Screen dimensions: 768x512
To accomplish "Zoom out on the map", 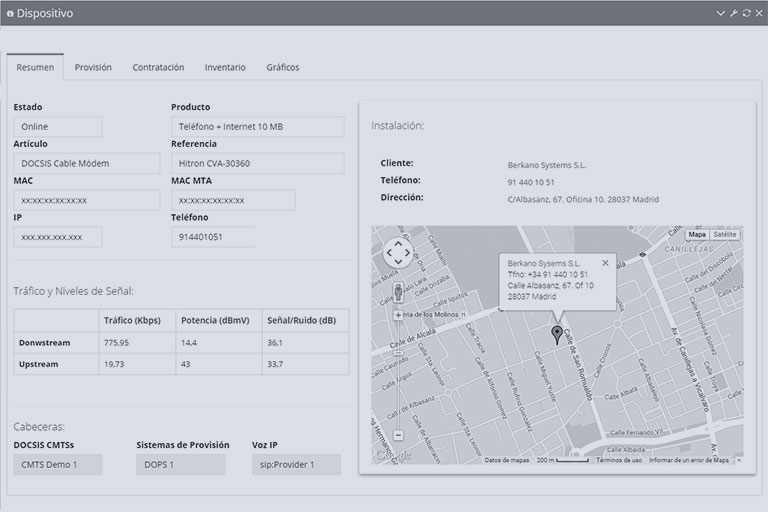I will pos(398,435).
